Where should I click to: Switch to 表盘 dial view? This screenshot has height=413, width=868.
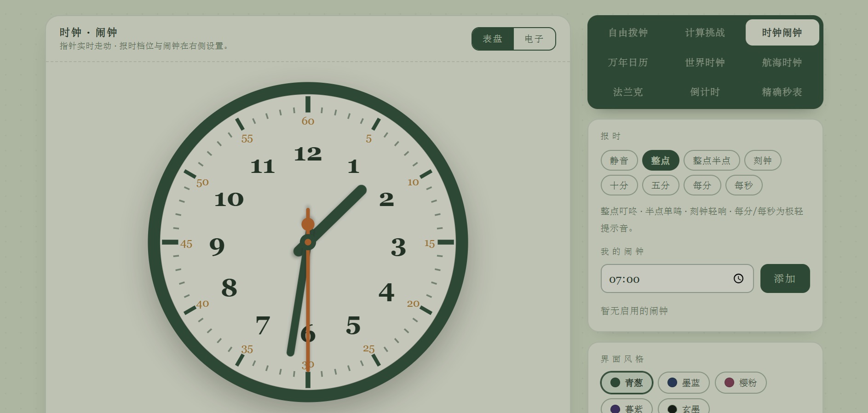tap(493, 39)
